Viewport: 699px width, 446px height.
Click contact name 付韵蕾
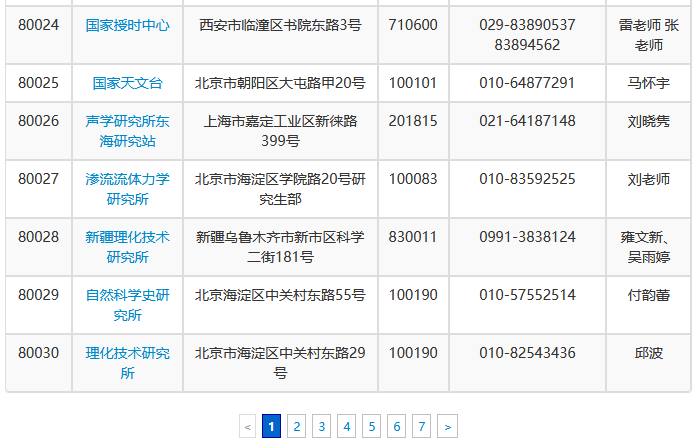coord(649,295)
